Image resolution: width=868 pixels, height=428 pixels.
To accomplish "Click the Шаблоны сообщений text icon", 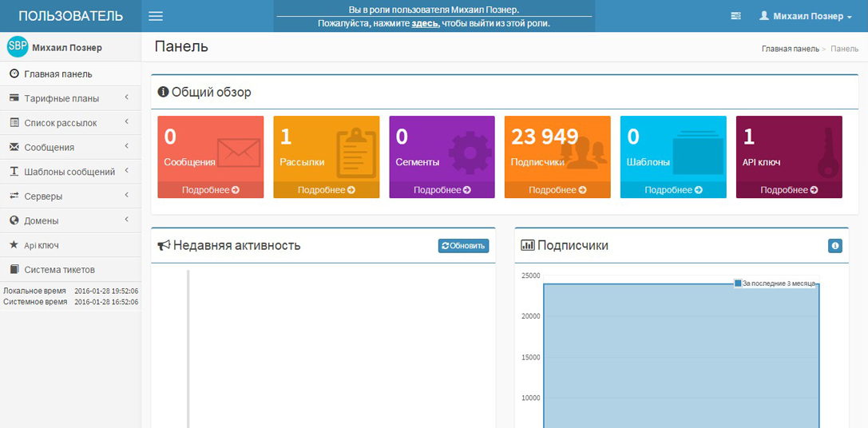I will coord(14,172).
